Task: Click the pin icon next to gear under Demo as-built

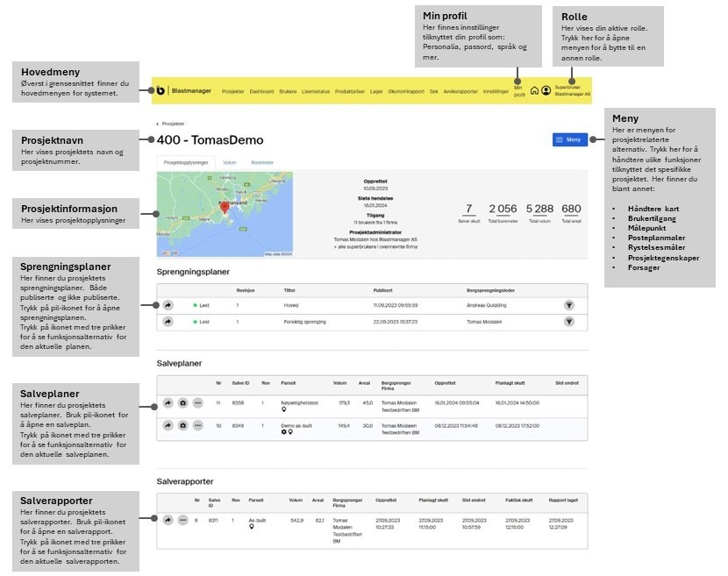Action: pos(290,432)
